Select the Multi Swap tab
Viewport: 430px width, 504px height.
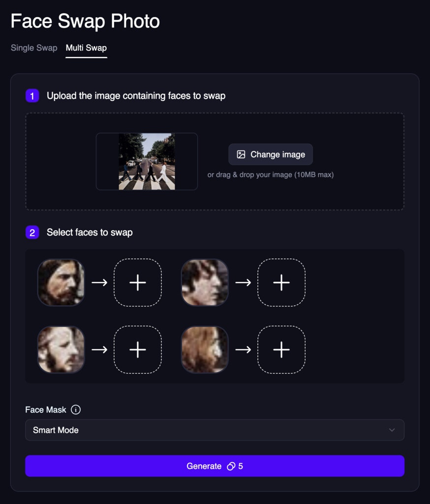tap(86, 48)
